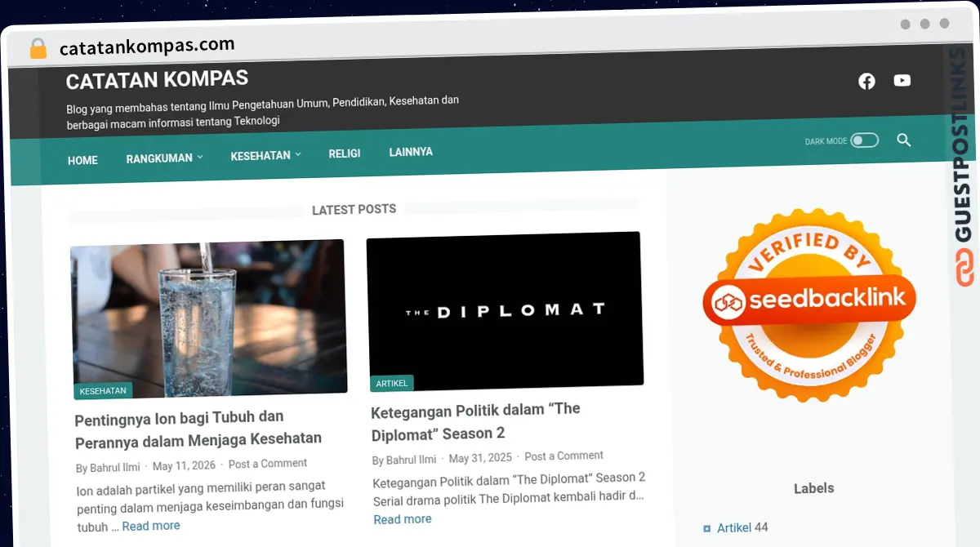Click the May 11, 2026 date text
The height and width of the screenshot is (547, 980).
coord(184,466)
